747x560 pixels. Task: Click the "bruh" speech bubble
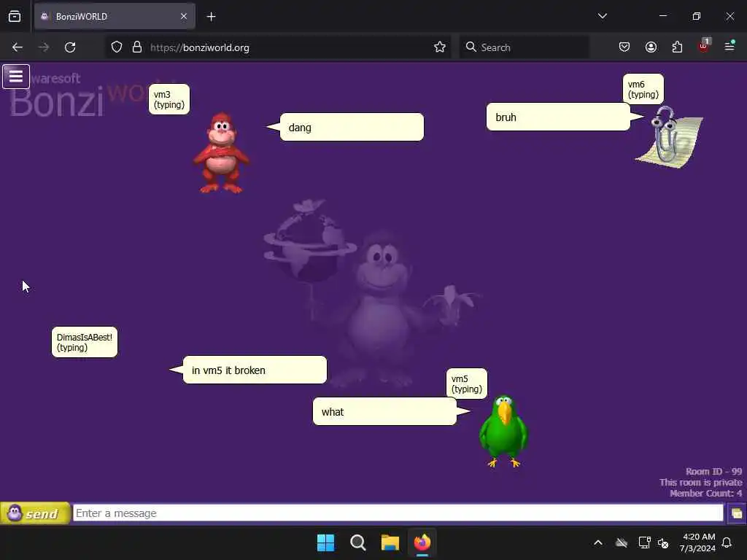(x=558, y=117)
